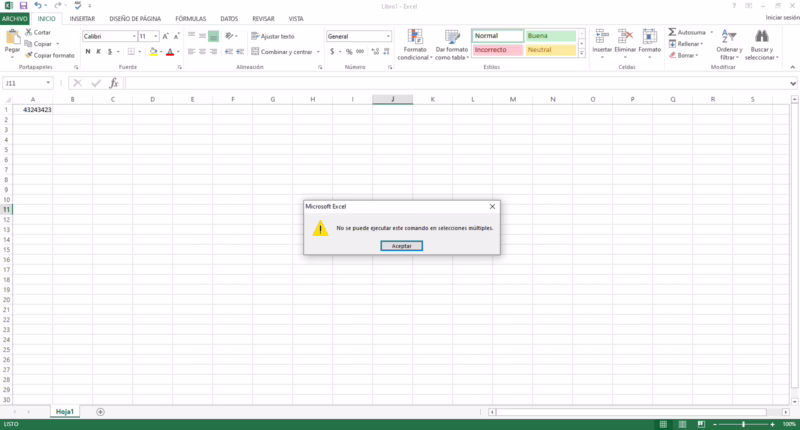Select the Buena cell style
Screen dimensions: 800x430
point(551,36)
